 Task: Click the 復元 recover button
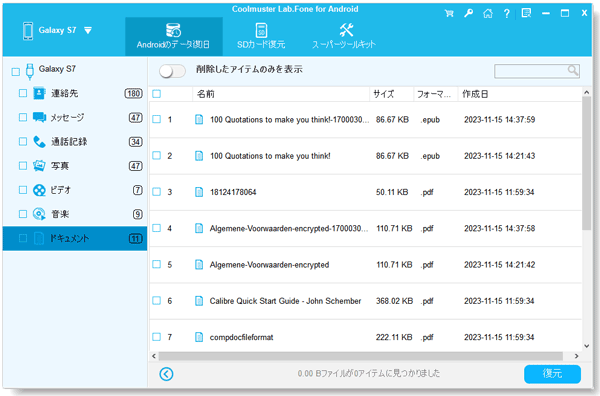[x=552, y=374]
